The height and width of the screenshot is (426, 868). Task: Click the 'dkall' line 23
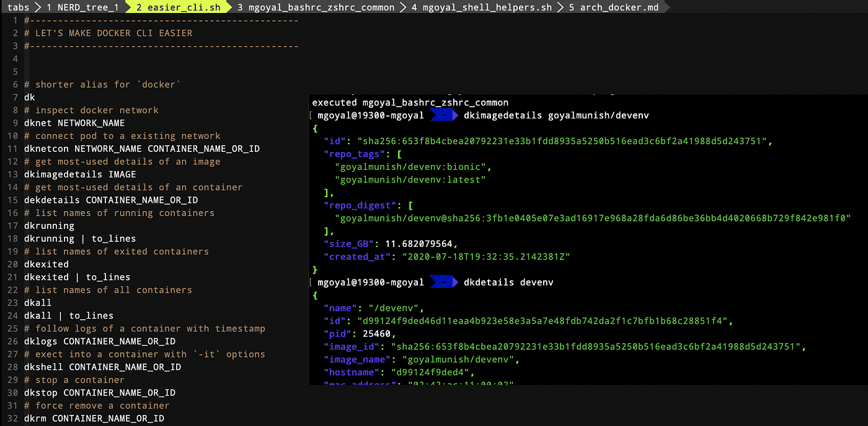pyautogui.click(x=38, y=303)
